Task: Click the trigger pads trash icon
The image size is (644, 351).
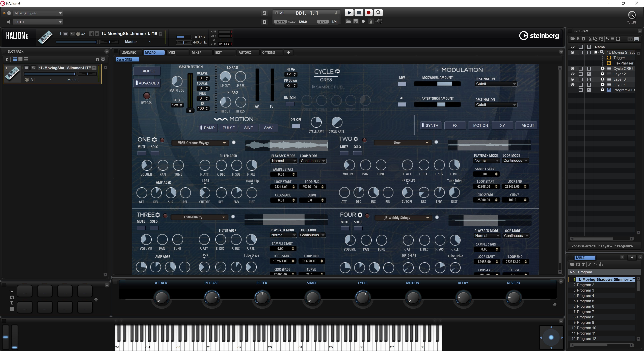Action: tap(12, 303)
